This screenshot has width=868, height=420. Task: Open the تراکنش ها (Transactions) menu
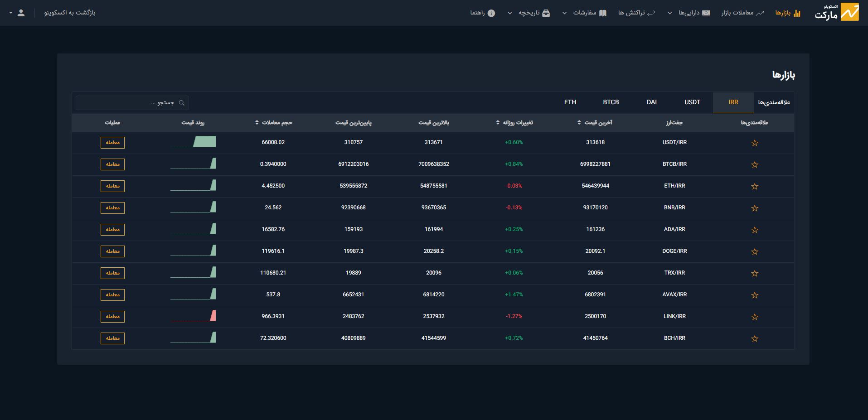click(x=636, y=13)
